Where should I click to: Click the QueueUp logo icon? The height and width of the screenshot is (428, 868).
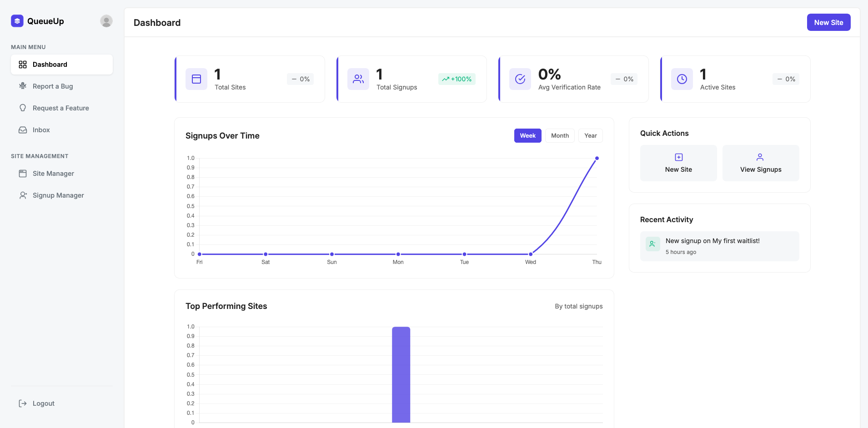[17, 21]
